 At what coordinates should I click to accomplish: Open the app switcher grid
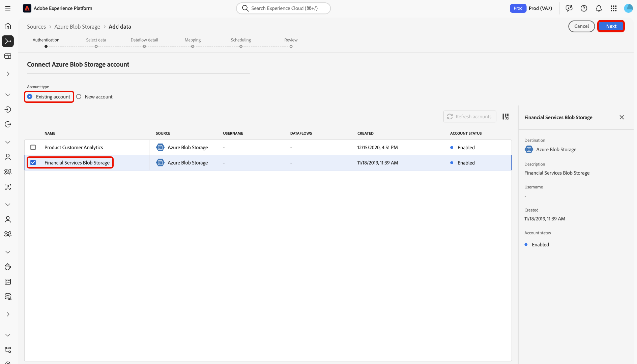tap(613, 8)
